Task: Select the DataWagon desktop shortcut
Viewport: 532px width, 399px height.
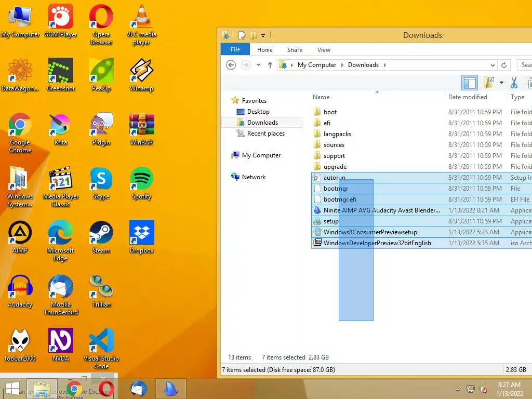Action: tap(20, 75)
